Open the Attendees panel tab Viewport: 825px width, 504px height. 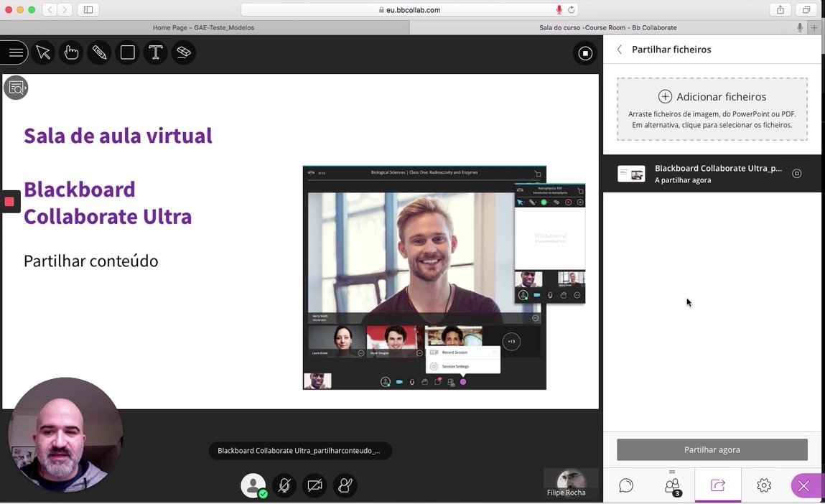point(672,485)
